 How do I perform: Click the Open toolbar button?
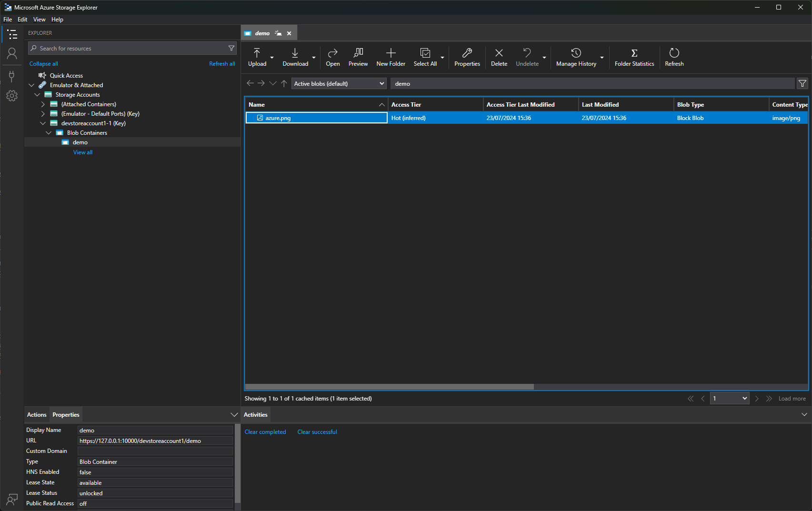(333, 58)
